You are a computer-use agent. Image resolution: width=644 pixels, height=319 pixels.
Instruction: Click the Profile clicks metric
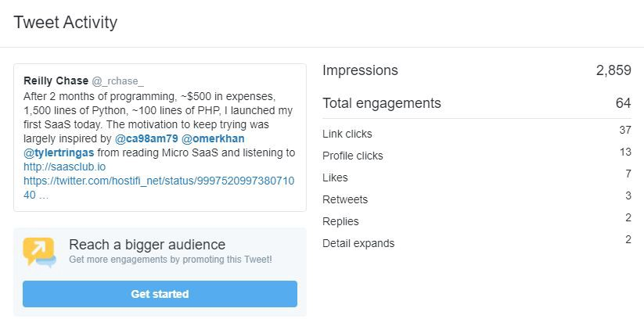[353, 156]
